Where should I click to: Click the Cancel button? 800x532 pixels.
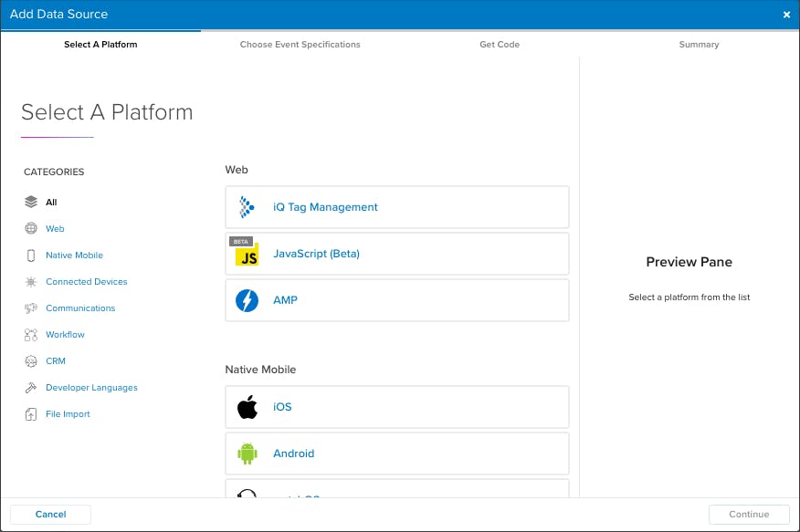pyautogui.click(x=50, y=514)
